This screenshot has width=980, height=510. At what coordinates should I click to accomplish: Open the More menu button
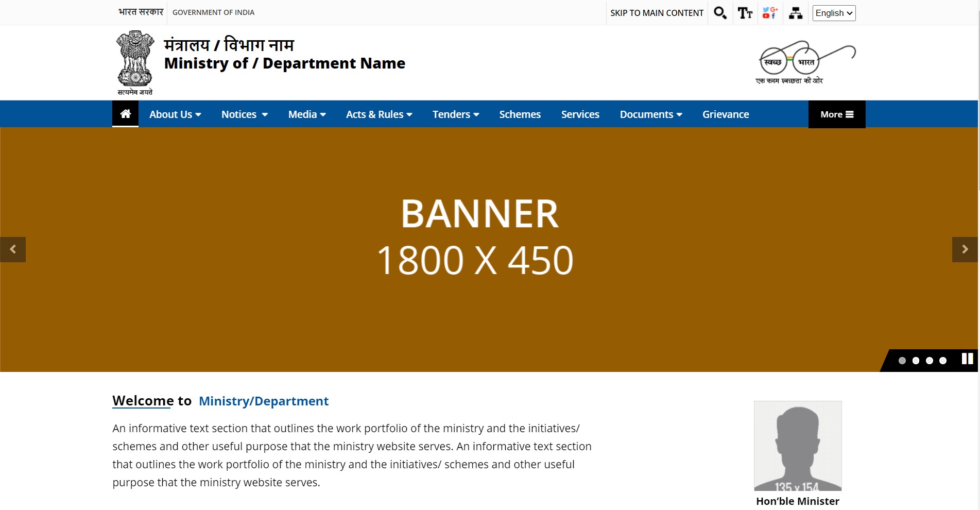837,114
